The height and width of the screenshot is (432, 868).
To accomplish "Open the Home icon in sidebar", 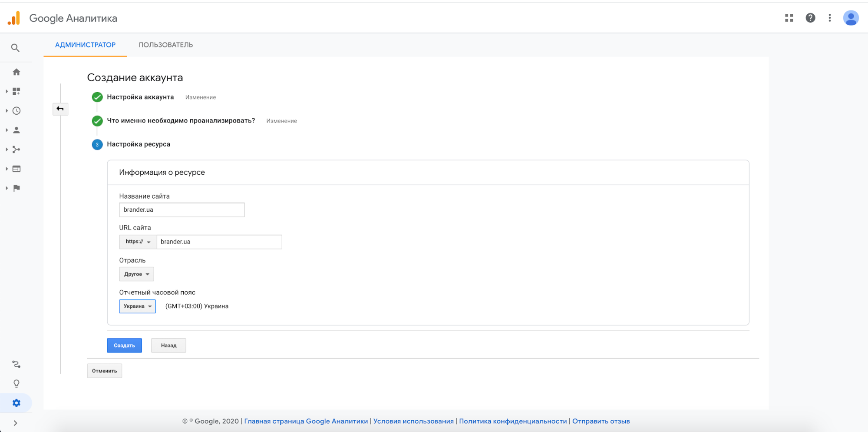I will point(17,72).
